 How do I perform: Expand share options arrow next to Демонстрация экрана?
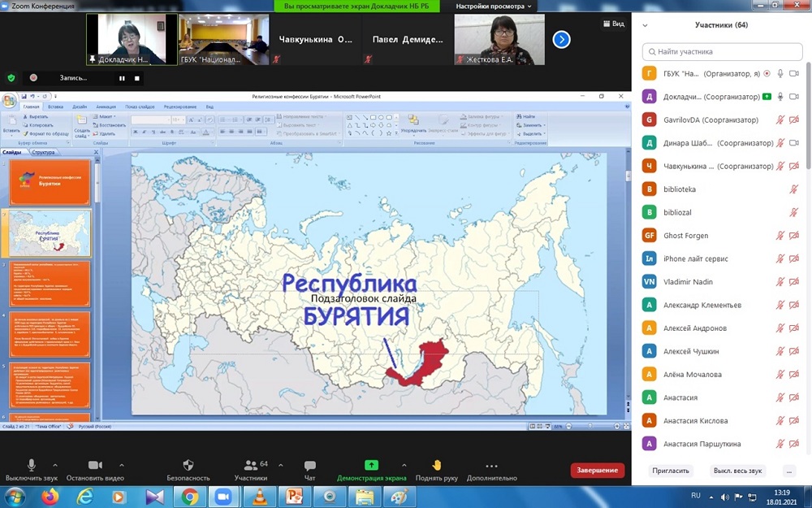tap(404, 465)
